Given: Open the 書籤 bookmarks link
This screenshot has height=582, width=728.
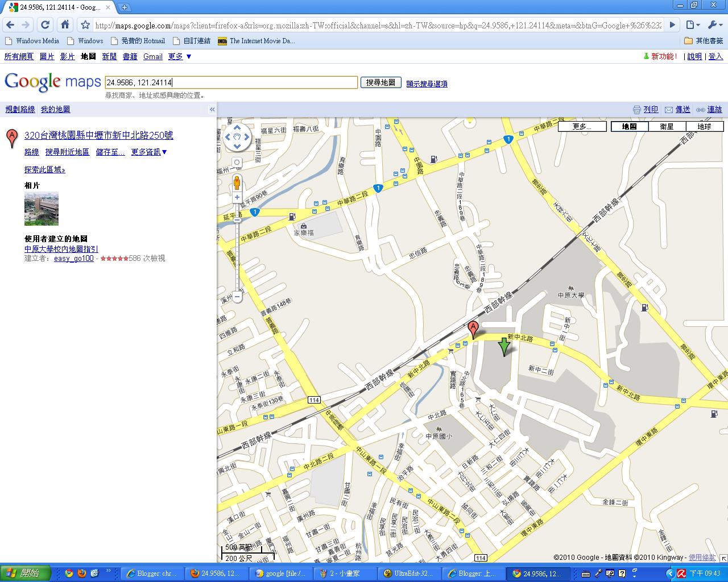Looking at the screenshot, I should click(x=130, y=56).
